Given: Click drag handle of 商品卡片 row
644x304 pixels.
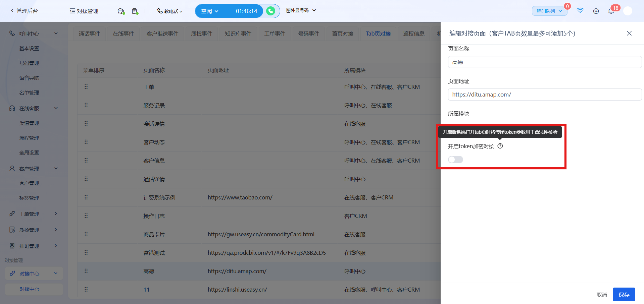Looking at the screenshot, I should [x=86, y=234].
